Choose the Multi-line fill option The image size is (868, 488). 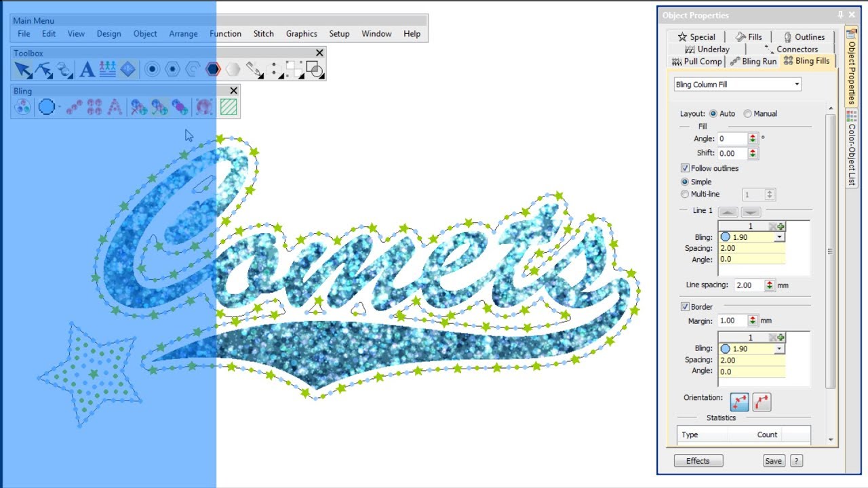[x=684, y=195]
